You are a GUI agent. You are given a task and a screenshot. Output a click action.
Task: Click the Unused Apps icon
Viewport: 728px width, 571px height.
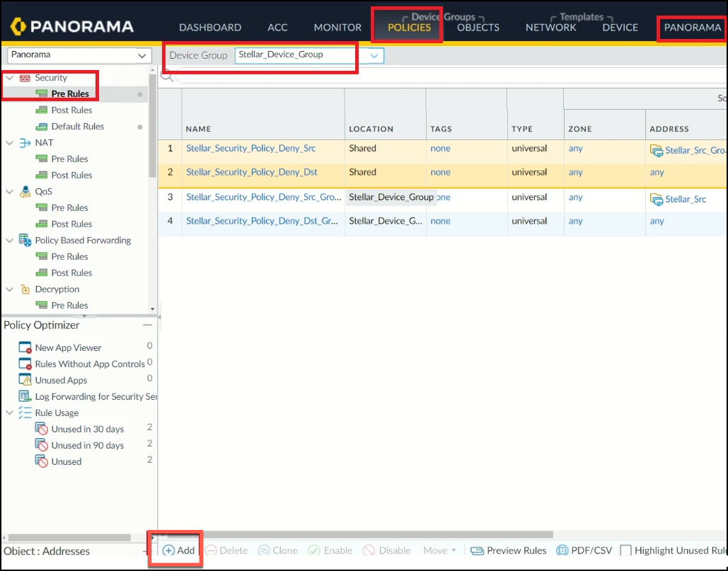(x=25, y=381)
